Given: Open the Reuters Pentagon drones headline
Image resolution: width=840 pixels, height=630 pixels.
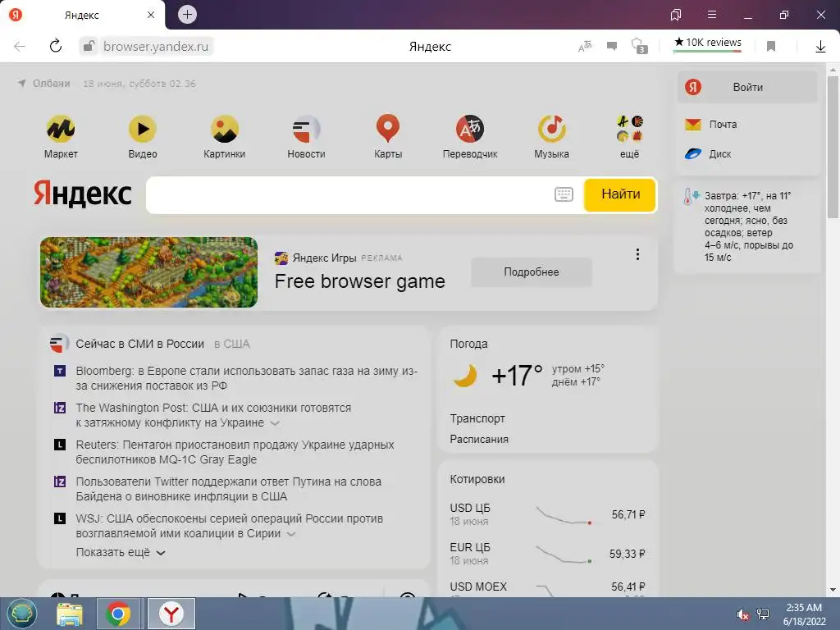Looking at the screenshot, I should click(x=235, y=452).
